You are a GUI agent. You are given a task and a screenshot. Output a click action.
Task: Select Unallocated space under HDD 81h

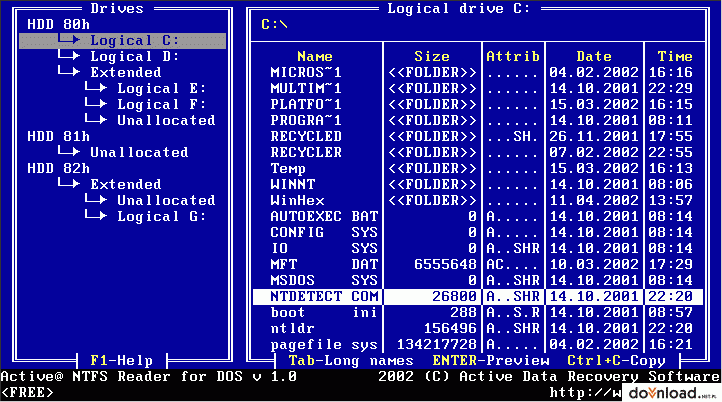[138, 152]
